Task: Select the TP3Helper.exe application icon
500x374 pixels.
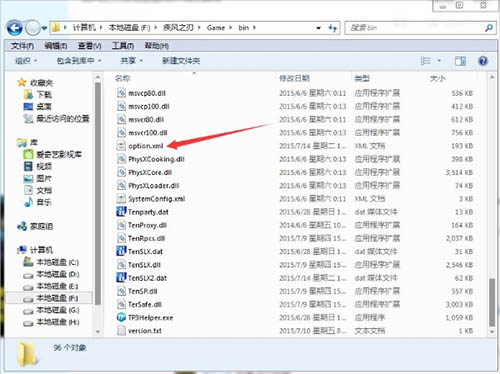Action: coord(121,317)
